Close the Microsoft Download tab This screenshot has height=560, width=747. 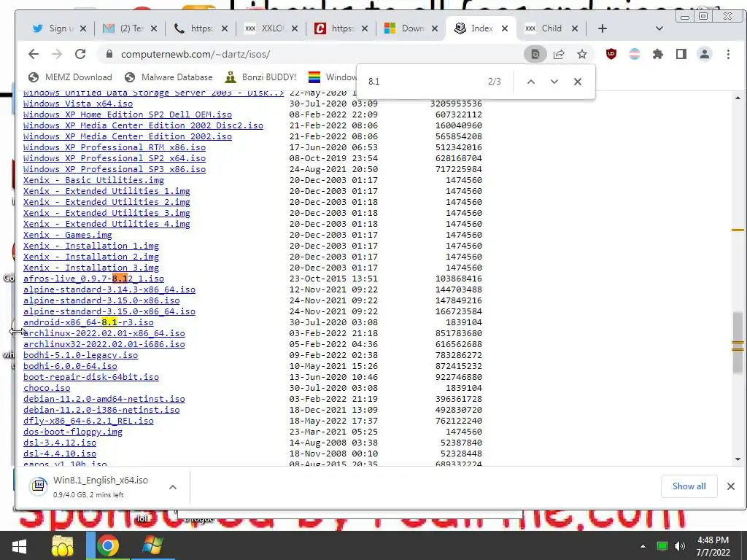tap(435, 28)
